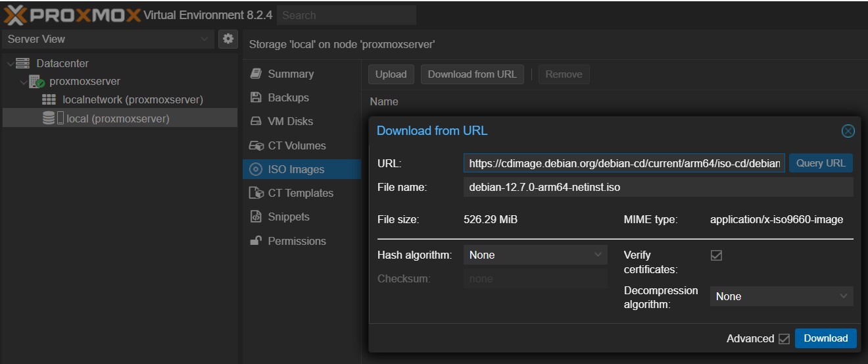The image size is (868, 364).
Task: Click the Permissions unlock icon
Action: pyautogui.click(x=256, y=240)
